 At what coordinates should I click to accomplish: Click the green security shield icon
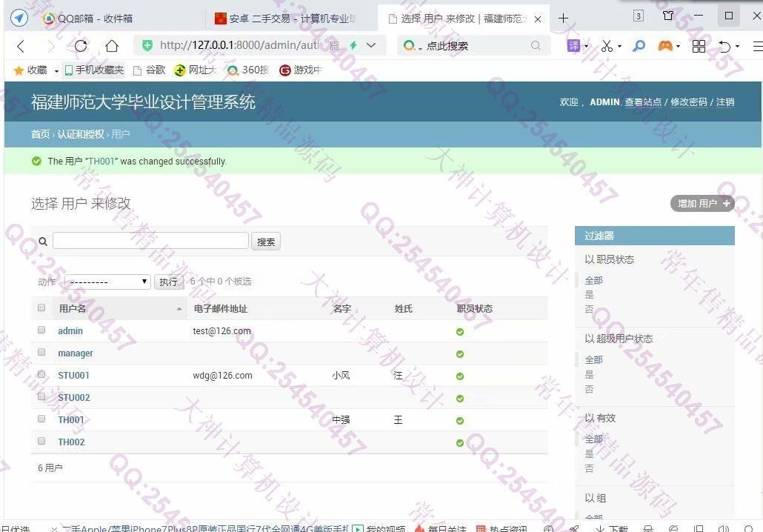pos(147,46)
